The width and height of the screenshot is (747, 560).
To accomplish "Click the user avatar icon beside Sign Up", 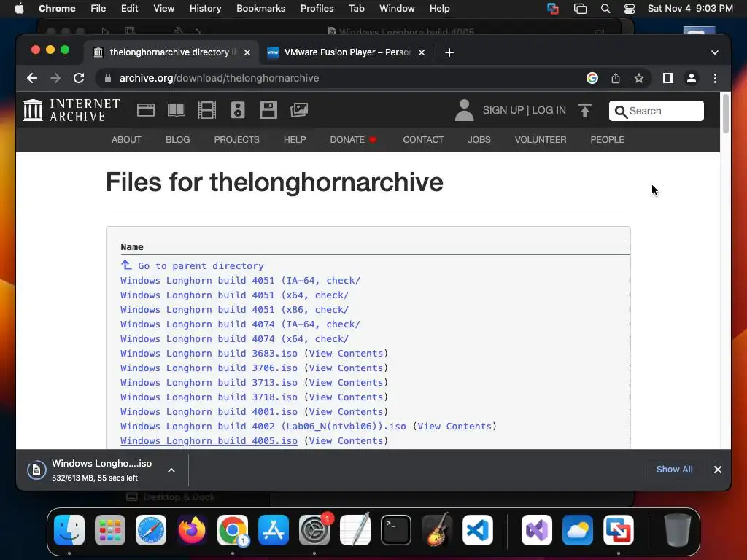I will pyautogui.click(x=464, y=111).
